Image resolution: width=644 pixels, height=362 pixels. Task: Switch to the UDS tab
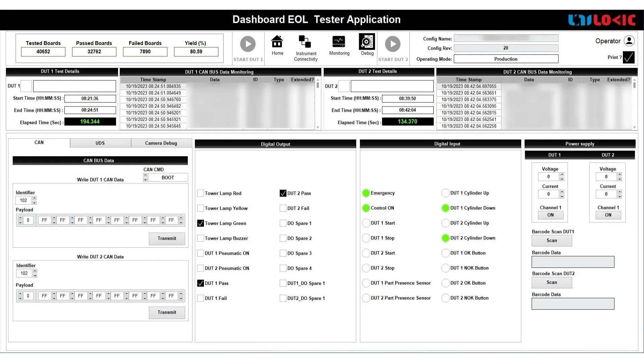100,143
